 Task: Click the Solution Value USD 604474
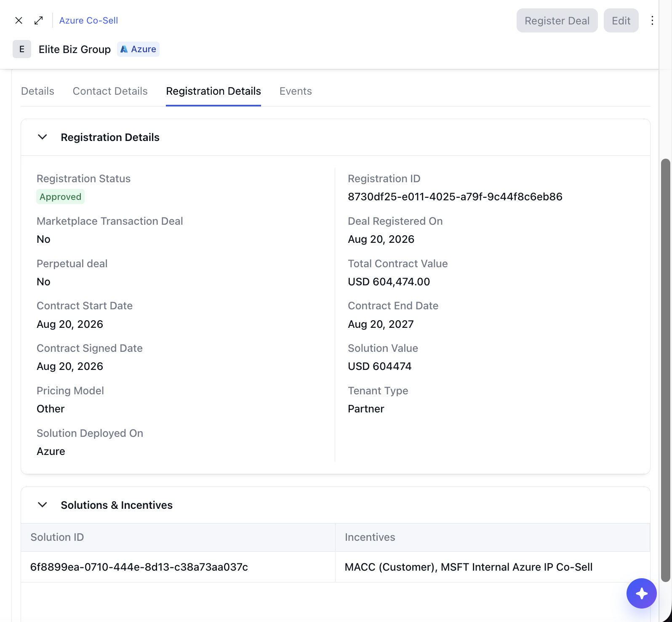tap(380, 367)
